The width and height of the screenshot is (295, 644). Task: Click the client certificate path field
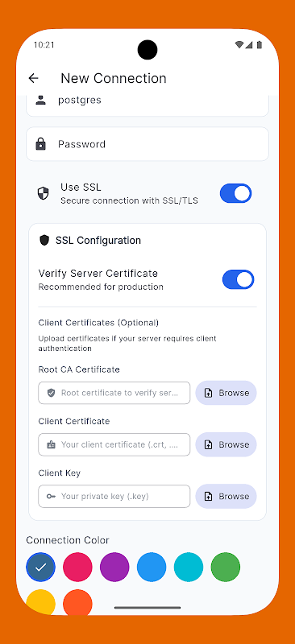114,445
